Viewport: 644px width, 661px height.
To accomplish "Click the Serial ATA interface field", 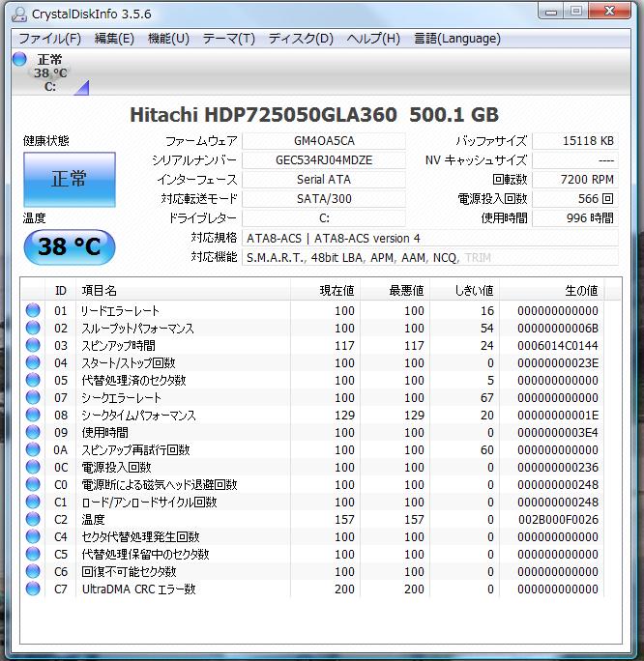I will pyautogui.click(x=324, y=180).
